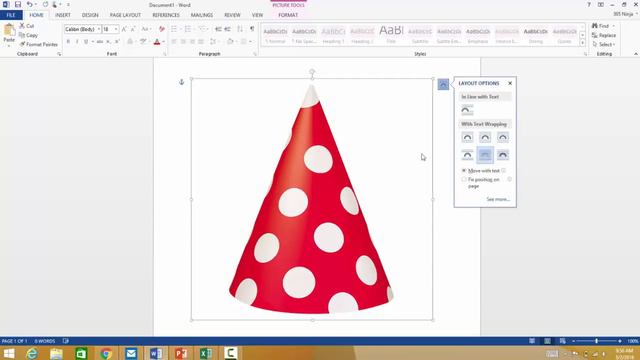Viewport: 640px width, 360px height.
Task: Click Decrease Indent
Action: 218,29
